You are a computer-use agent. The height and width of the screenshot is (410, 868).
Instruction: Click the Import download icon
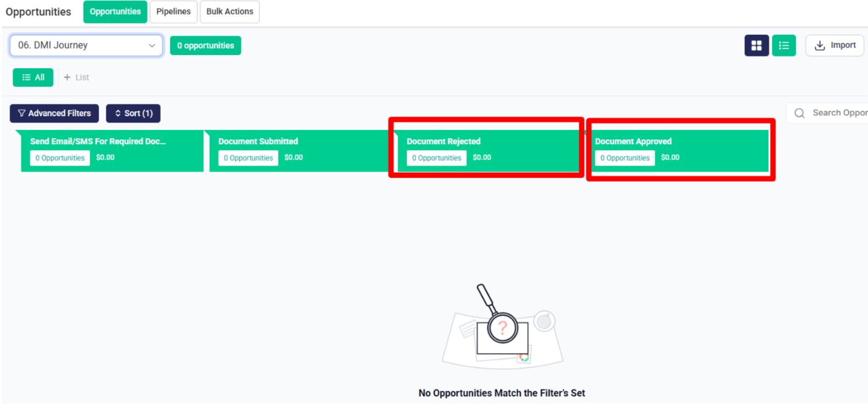(x=820, y=46)
